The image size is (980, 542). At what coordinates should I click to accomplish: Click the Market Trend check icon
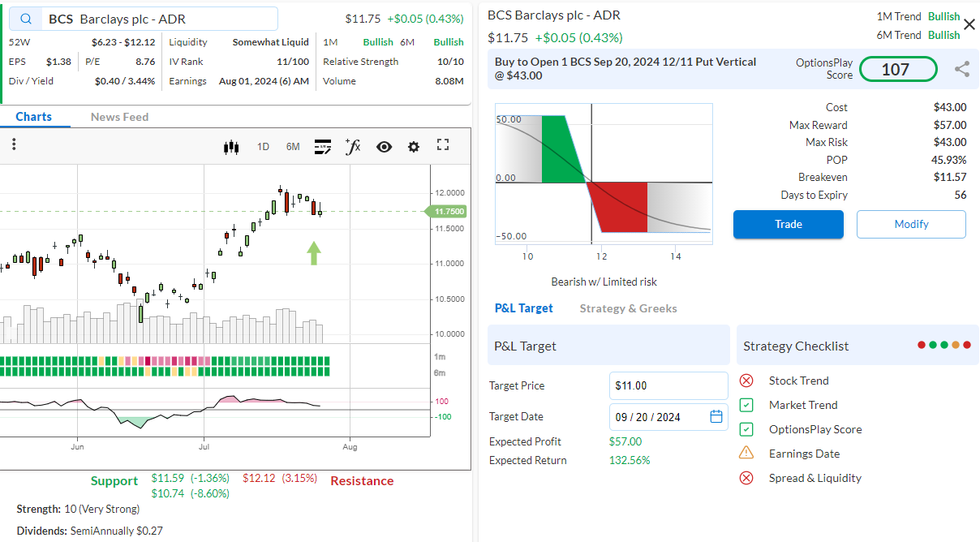(x=746, y=405)
